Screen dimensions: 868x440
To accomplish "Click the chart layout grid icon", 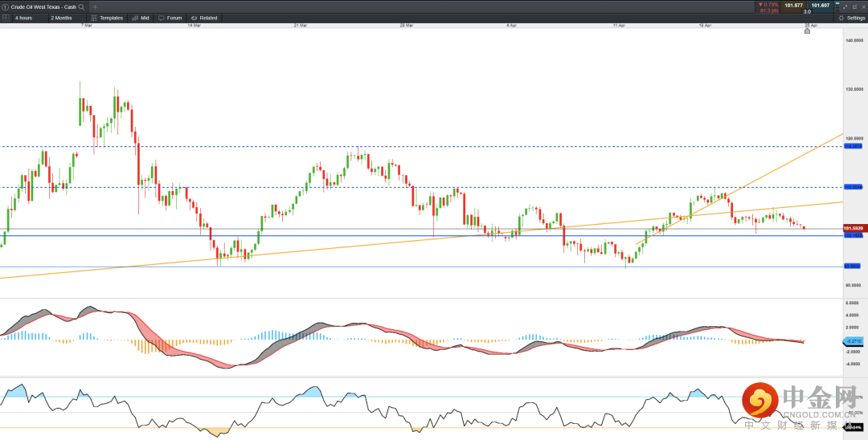I will 6,18.
